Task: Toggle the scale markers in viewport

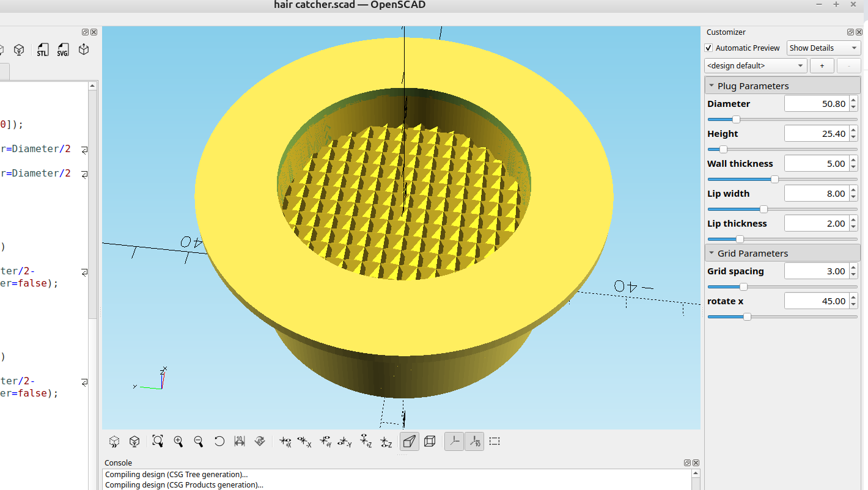Action: point(474,441)
